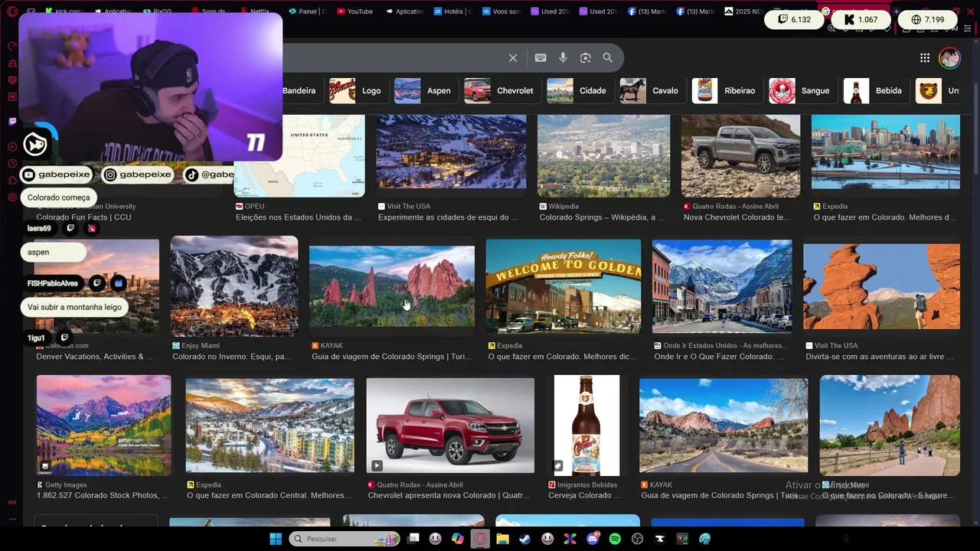This screenshot has width=980, height=551.
Task: Start voice search with the microphone icon
Action: pyautogui.click(x=563, y=58)
